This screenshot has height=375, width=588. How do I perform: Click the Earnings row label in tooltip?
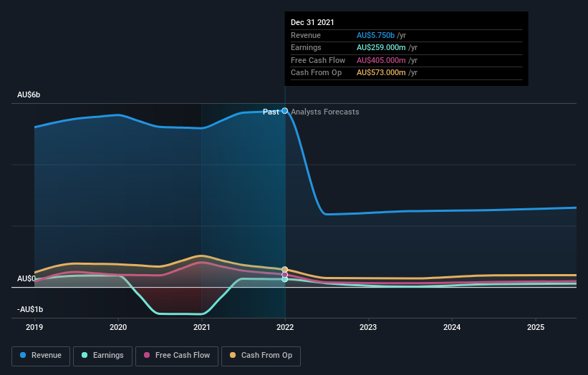pyautogui.click(x=306, y=47)
